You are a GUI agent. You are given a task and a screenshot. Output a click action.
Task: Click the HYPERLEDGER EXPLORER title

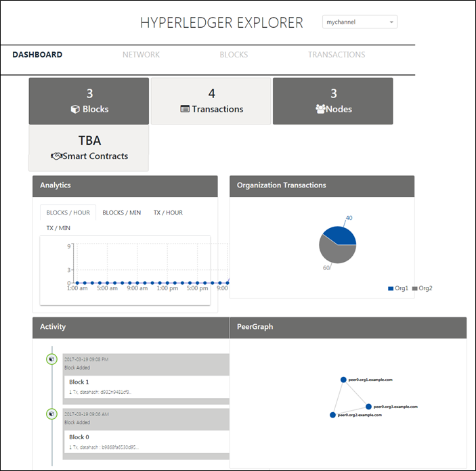(x=221, y=23)
